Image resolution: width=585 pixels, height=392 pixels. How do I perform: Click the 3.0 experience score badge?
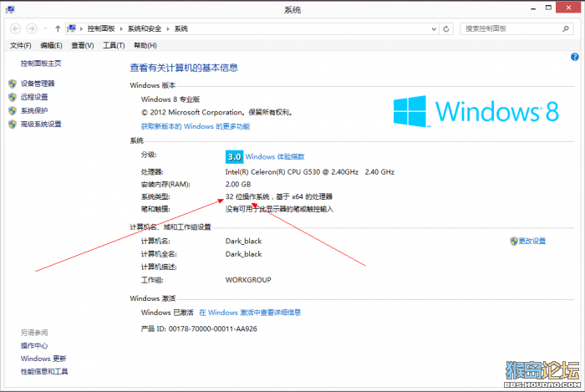(x=234, y=156)
